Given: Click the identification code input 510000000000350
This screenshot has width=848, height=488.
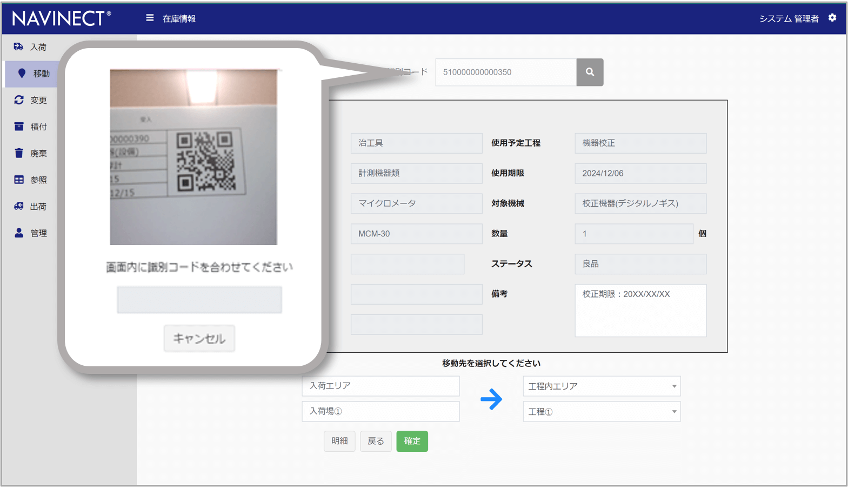Looking at the screenshot, I should point(506,72).
